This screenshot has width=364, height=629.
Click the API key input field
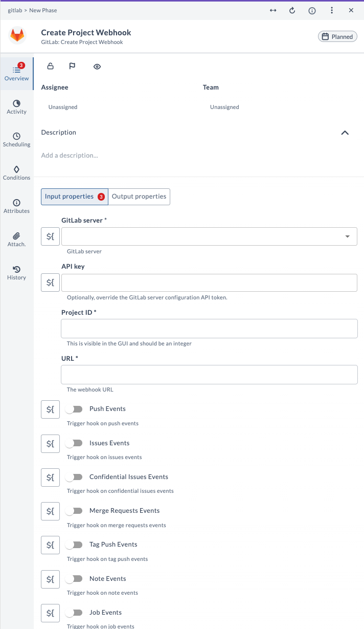coord(209,283)
